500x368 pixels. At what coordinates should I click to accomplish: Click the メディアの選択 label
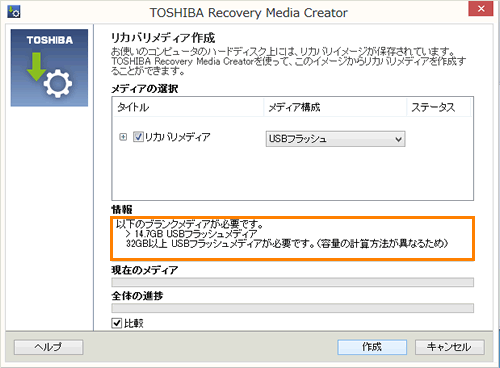(145, 89)
